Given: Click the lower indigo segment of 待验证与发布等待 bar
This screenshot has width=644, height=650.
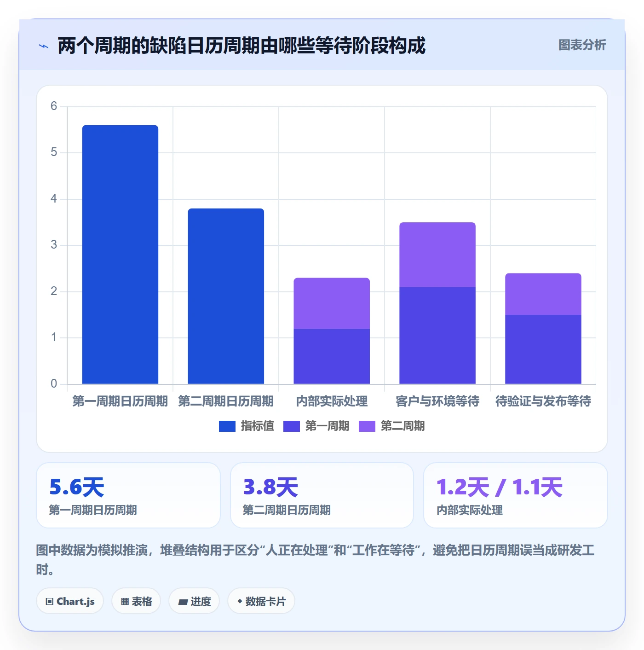Looking at the screenshot, I should (543, 349).
